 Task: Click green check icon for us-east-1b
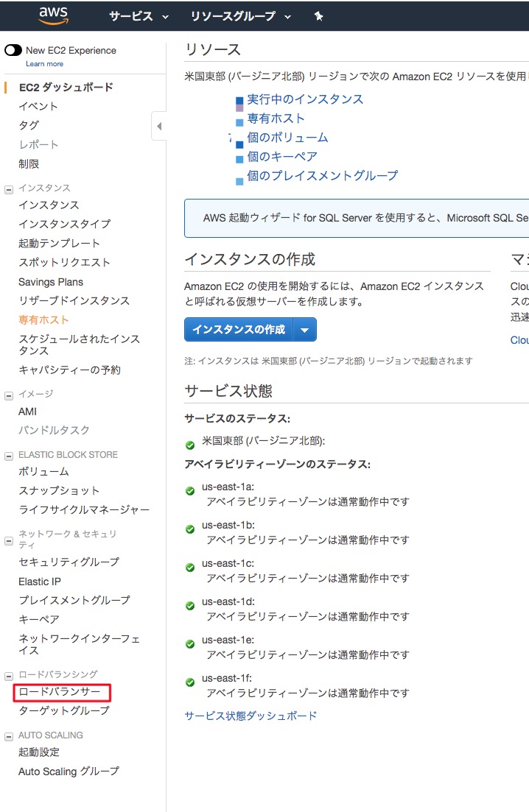(x=190, y=529)
